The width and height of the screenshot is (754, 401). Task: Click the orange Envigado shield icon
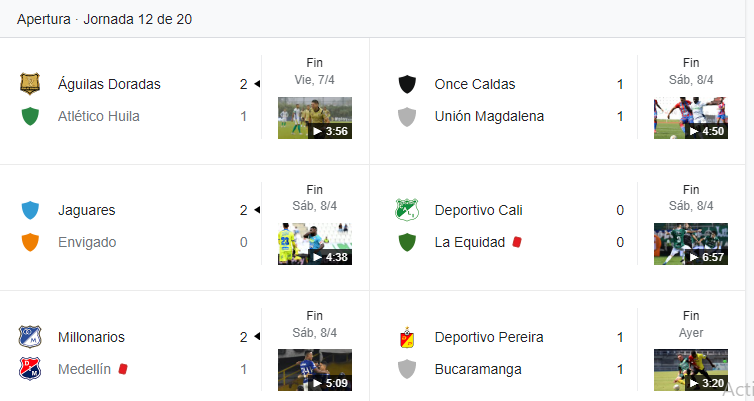(30, 242)
